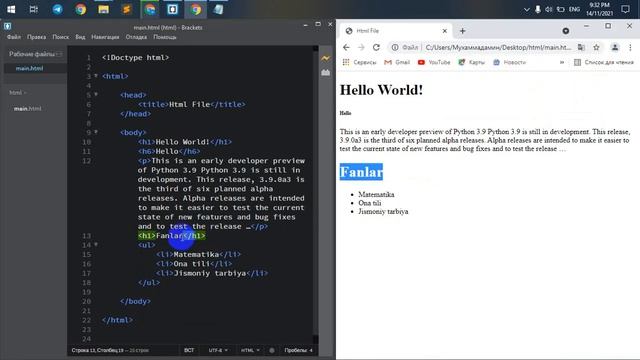Open the volume control in the system tray
This screenshot has width=640, height=360.
coord(549,9)
